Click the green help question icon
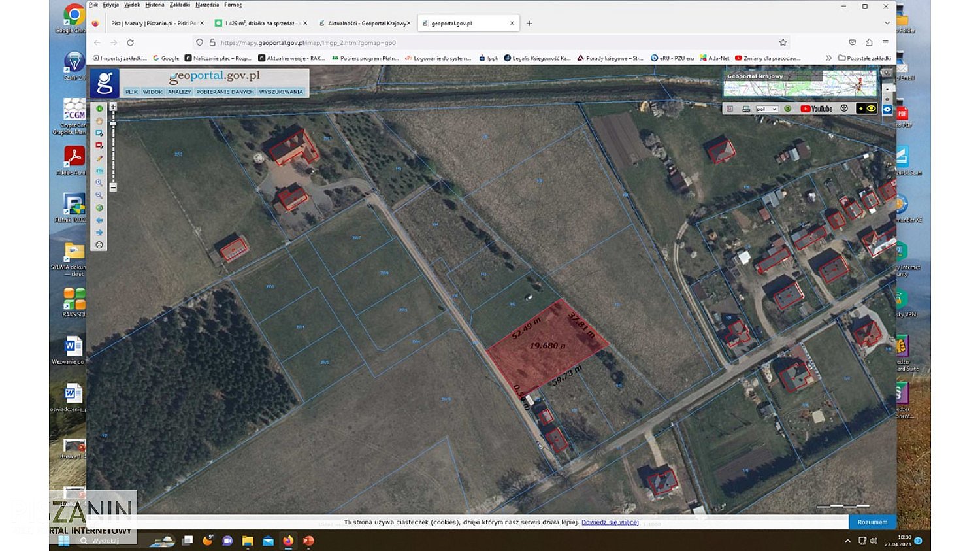 (787, 109)
